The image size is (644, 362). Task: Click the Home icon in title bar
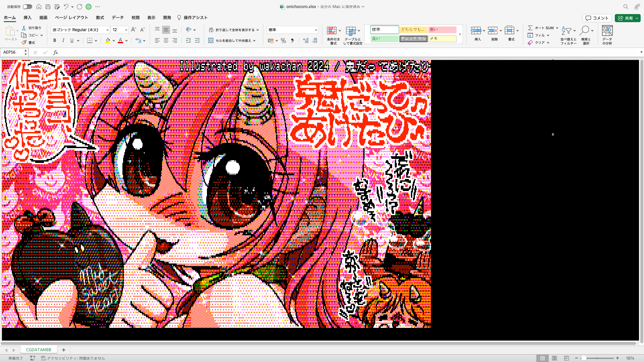(x=39, y=7)
